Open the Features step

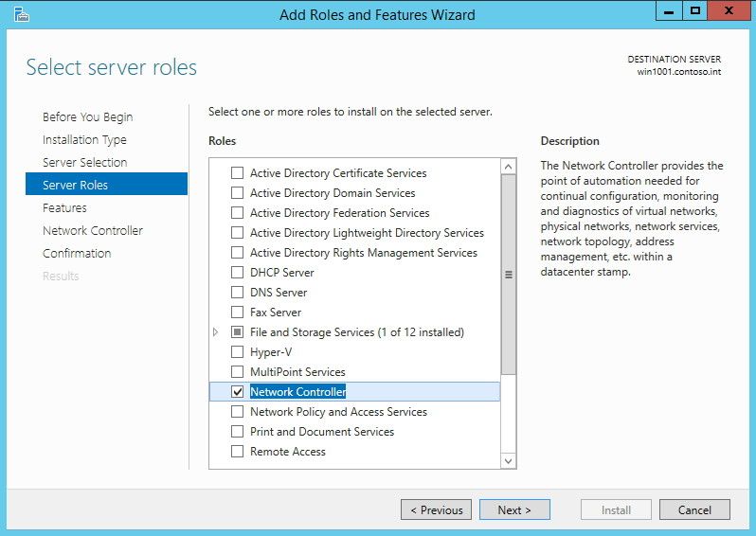(64, 207)
